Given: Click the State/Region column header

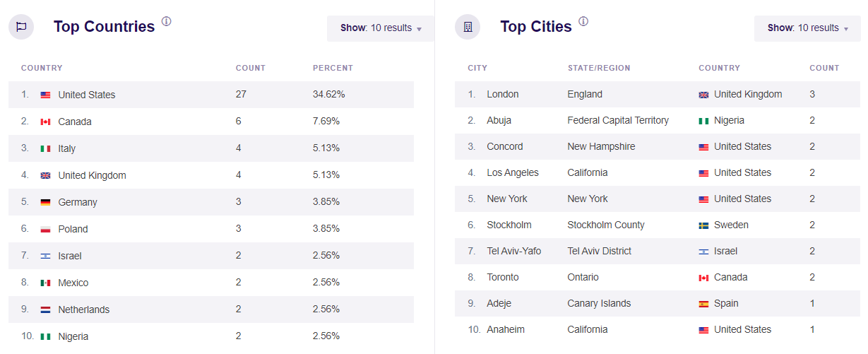Looking at the screenshot, I should [x=599, y=69].
